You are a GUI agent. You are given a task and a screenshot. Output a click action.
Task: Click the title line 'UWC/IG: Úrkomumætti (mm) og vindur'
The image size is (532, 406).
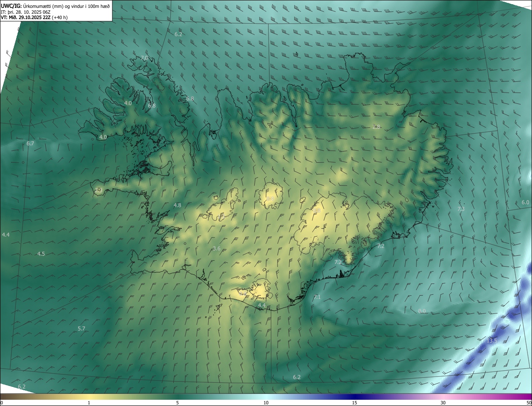[x=56, y=5]
